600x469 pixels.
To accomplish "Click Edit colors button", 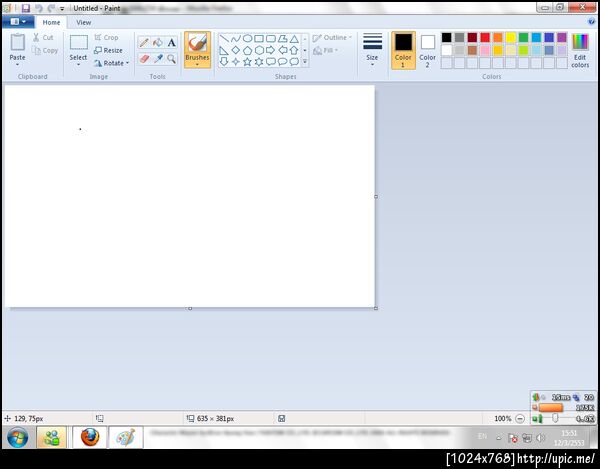I will point(580,50).
